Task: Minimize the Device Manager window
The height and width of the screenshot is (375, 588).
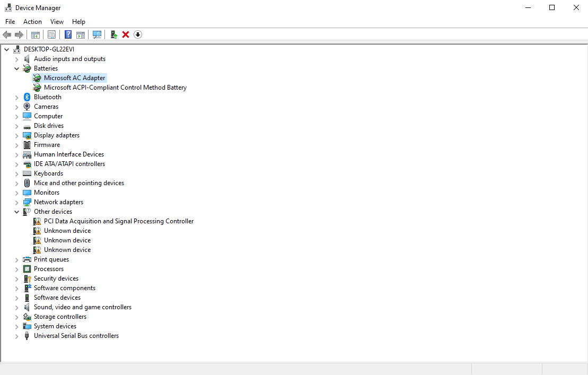Action: point(528,7)
